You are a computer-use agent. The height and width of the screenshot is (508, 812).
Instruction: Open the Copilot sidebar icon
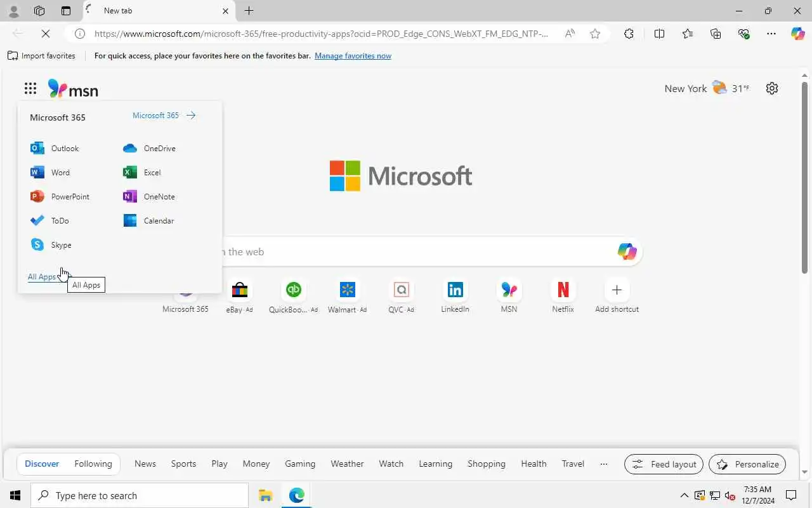point(797,34)
